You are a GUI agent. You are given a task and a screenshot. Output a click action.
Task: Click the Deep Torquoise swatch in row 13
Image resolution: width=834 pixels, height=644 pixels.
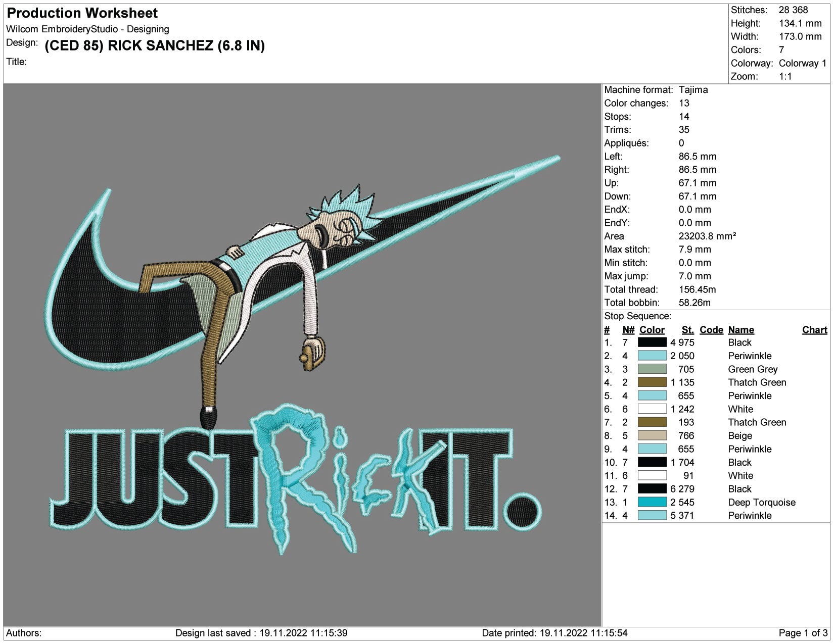(x=652, y=502)
